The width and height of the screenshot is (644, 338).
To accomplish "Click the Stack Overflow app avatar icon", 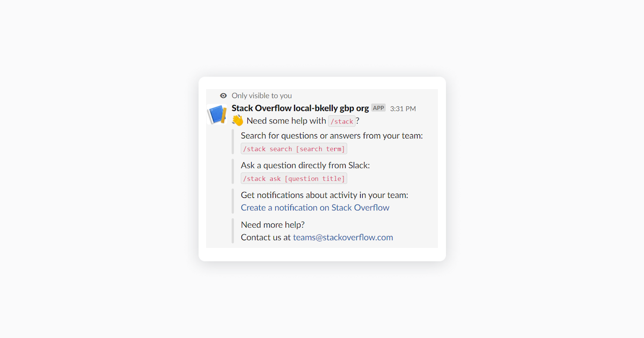I will [217, 114].
